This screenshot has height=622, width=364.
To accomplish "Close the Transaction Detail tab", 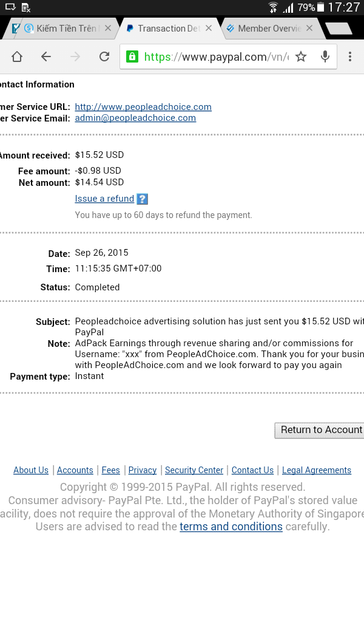I will pos(208,28).
